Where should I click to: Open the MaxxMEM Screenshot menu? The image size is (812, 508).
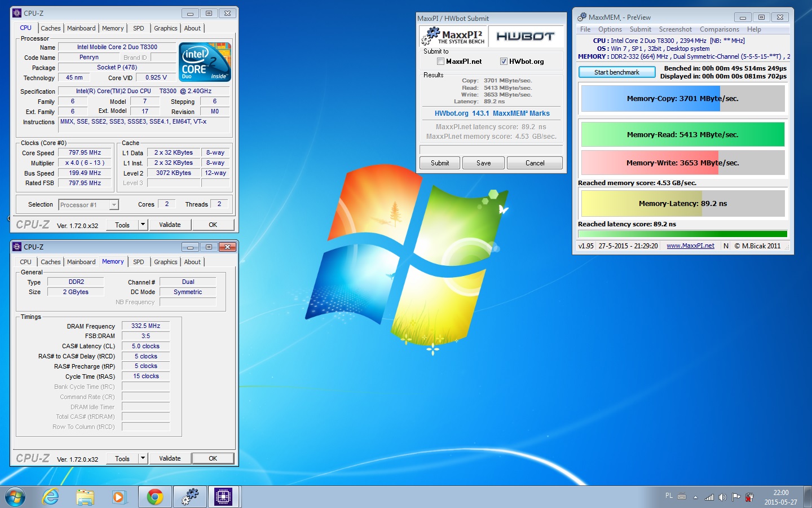coord(676,29)
